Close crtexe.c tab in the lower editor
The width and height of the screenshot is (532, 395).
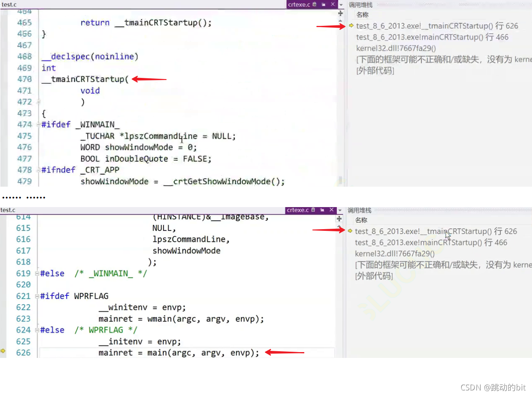pyautogui.click(x=332, y=210)
